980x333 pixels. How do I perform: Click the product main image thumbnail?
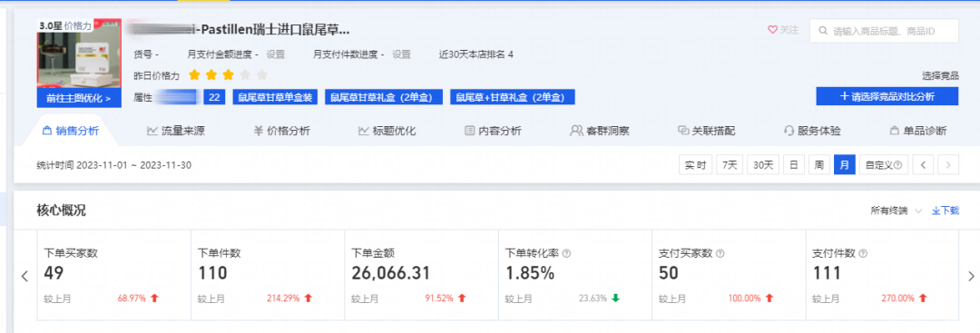[x=79, y=54]
